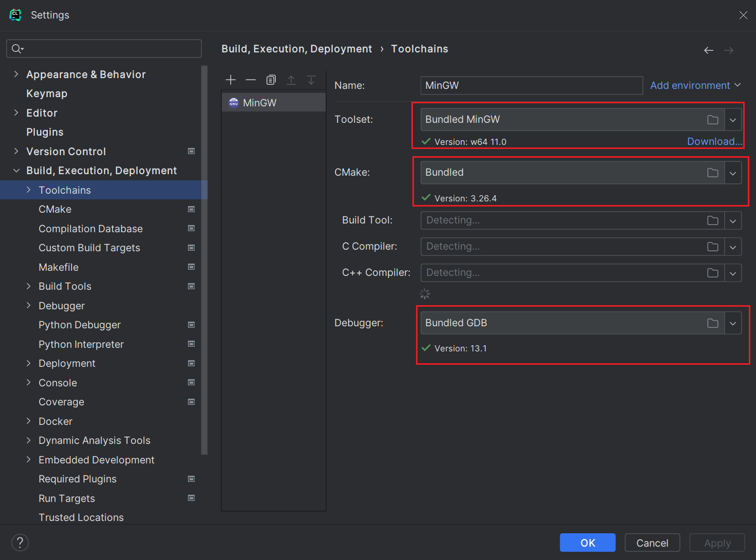Browse folder for C Compiler path
Image resolution: width=756 pixels, height=560 pixels.
(x=713, y=247)
